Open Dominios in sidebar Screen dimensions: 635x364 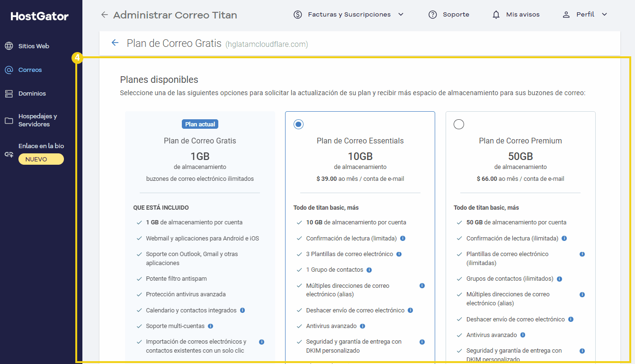(x=32, y=93)
